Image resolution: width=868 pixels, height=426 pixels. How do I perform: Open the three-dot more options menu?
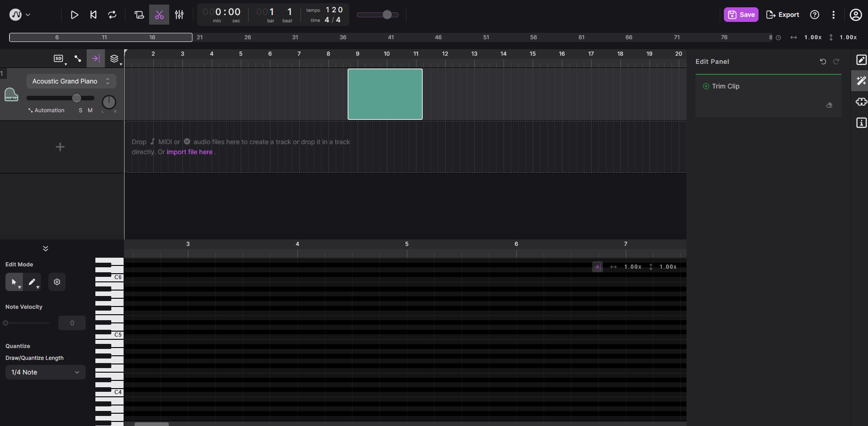(833, 15)
